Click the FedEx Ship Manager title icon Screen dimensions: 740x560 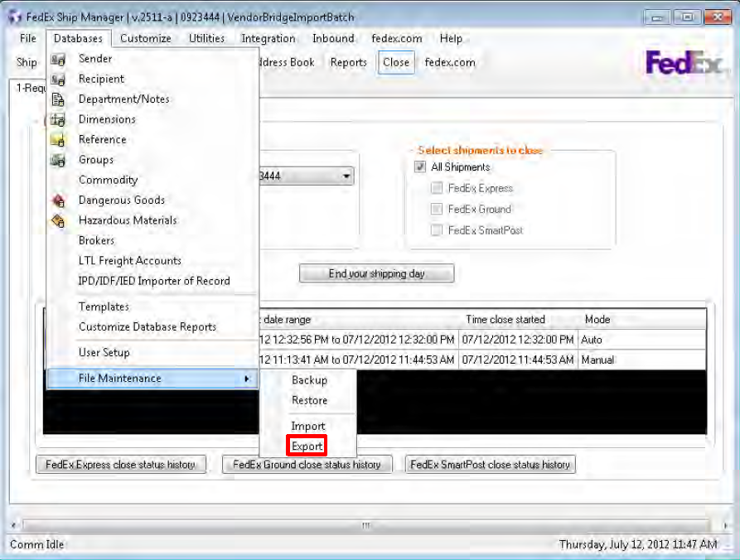click(15, 17)
